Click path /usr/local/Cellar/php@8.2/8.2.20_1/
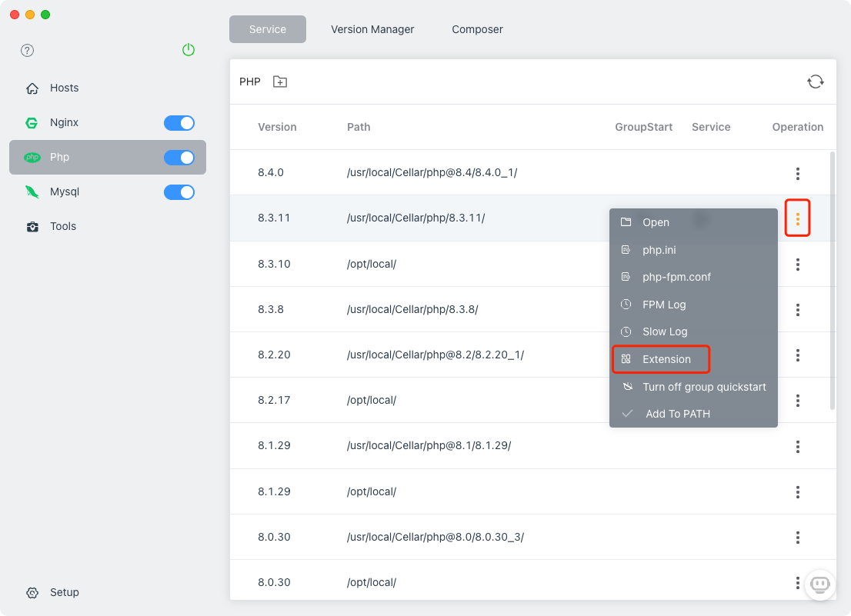 click(x=436, y=355)
